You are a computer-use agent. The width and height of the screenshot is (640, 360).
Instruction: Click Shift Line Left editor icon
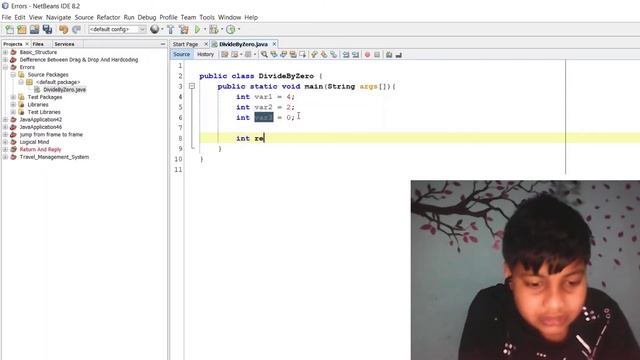click(346, 55)
